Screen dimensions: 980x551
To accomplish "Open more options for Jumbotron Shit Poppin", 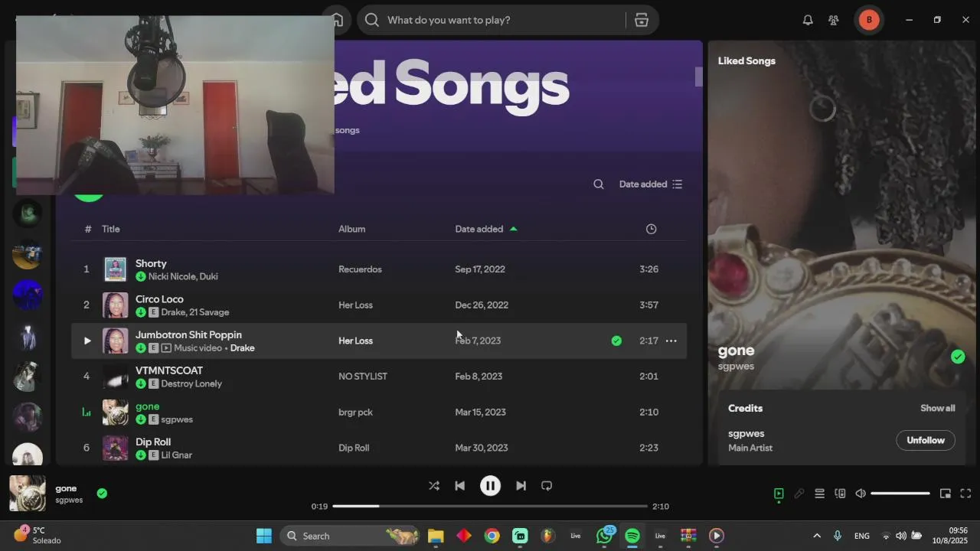I will [x=671, y=341].
